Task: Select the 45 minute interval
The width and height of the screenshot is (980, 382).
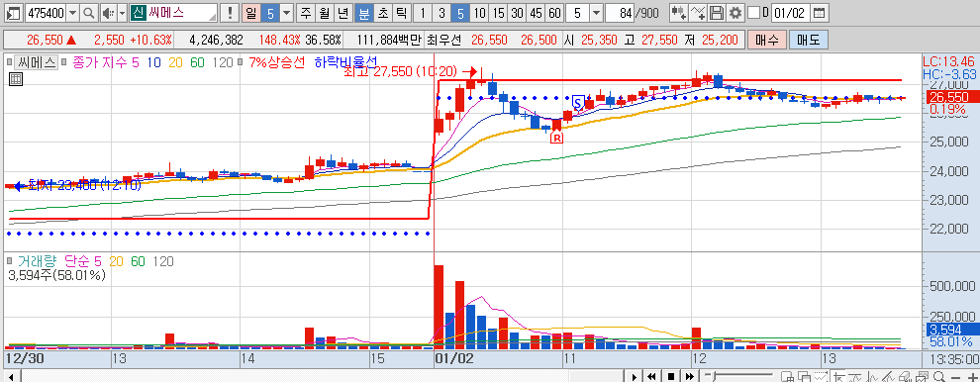Action: coord(536,13)
